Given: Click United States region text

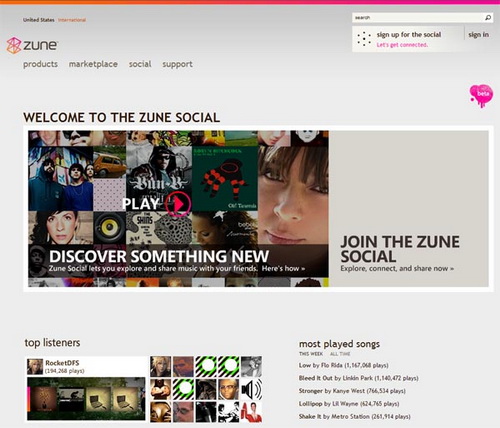Looking at the screenshot, I should (x=39, y=20).
